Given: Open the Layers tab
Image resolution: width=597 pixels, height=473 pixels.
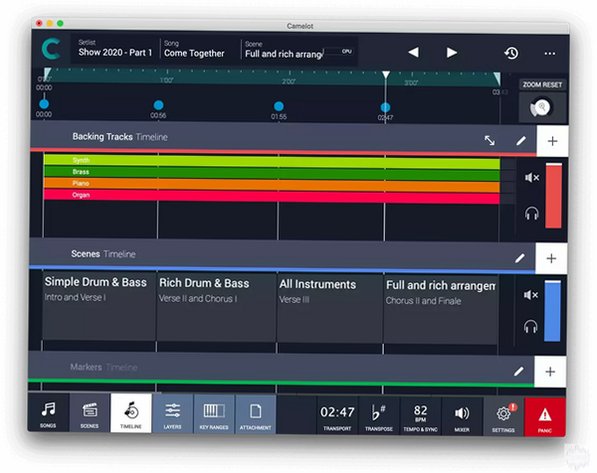Looking at the screenshot, I should pyautogui.click(x=172, y=415).
